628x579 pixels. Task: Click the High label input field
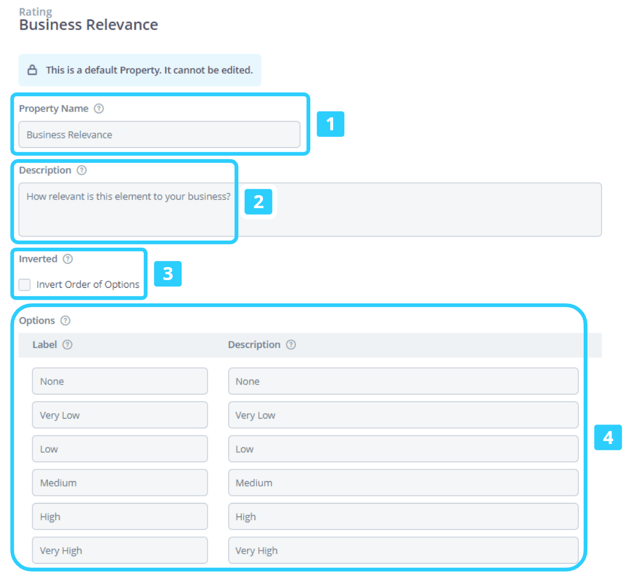[x=120, y=517]
